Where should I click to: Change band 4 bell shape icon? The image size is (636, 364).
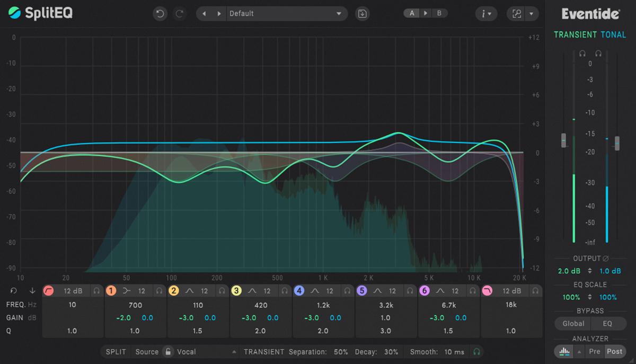point(314,291)
